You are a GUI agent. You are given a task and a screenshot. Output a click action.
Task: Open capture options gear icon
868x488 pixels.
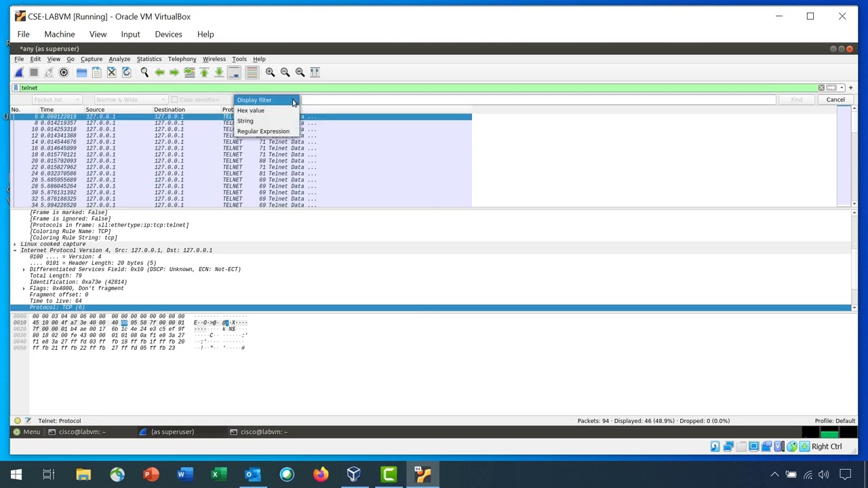click(64, 72)
